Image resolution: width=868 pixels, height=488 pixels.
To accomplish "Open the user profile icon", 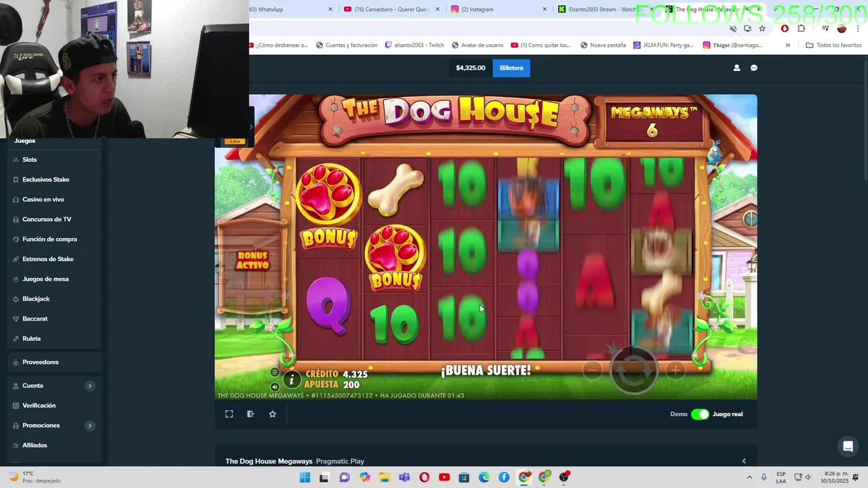I will [x=736, y=68].
